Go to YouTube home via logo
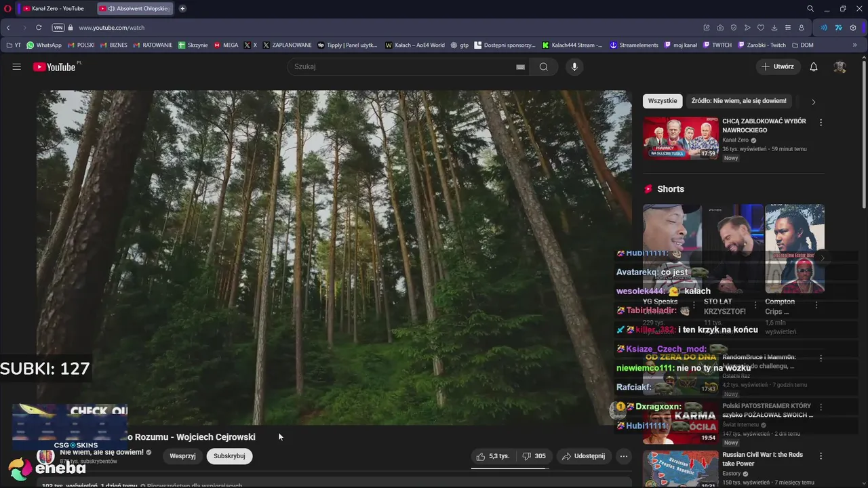 54,66
